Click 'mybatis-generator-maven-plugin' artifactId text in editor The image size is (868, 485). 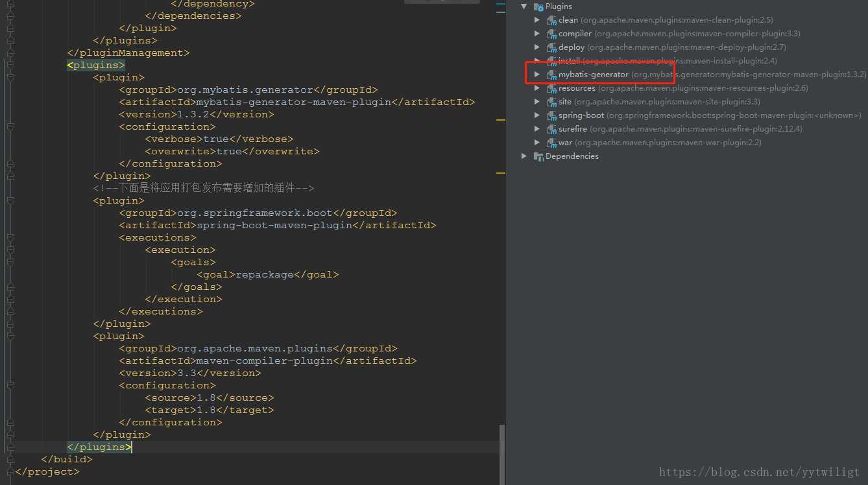pyautogui.click(x=294, y=102)
